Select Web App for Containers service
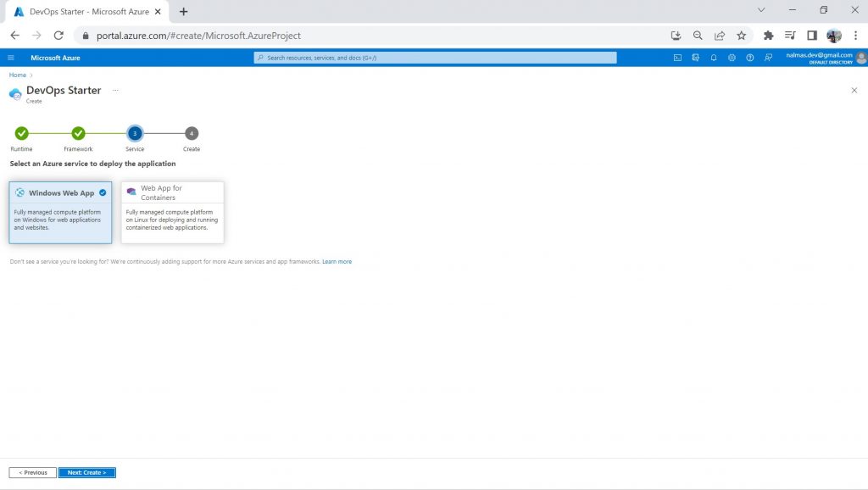The height and width of the screenshot is (490, 868). tap(172, 212)
